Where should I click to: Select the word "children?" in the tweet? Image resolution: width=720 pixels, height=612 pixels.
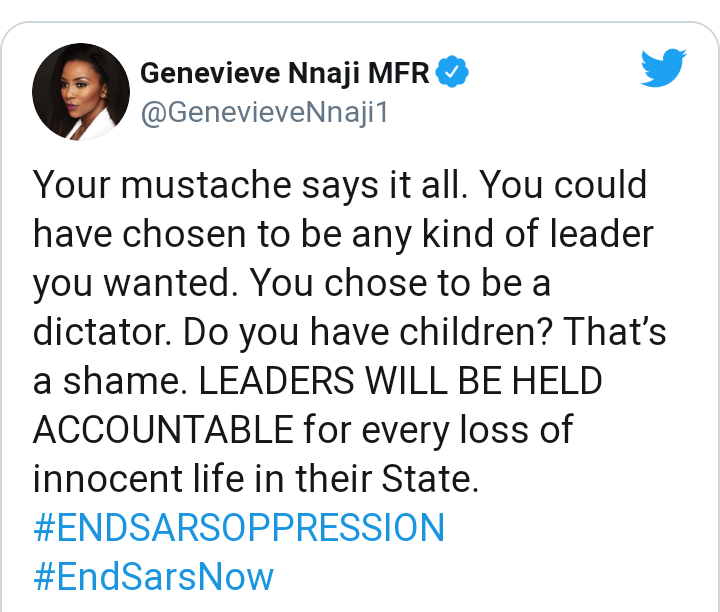475,331
